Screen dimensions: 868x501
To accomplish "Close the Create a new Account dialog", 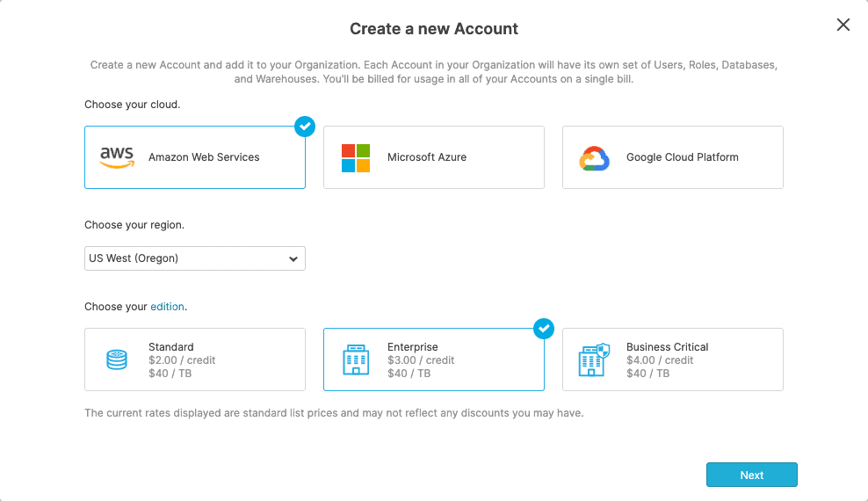I will coord(843,25).
